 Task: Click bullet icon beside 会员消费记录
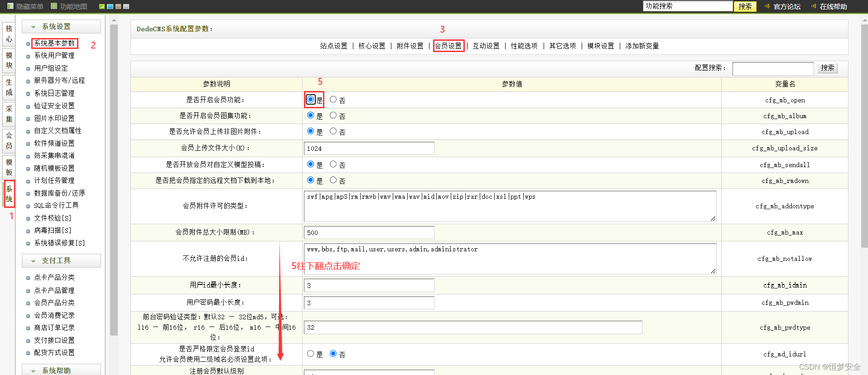[x=28, y=316]
